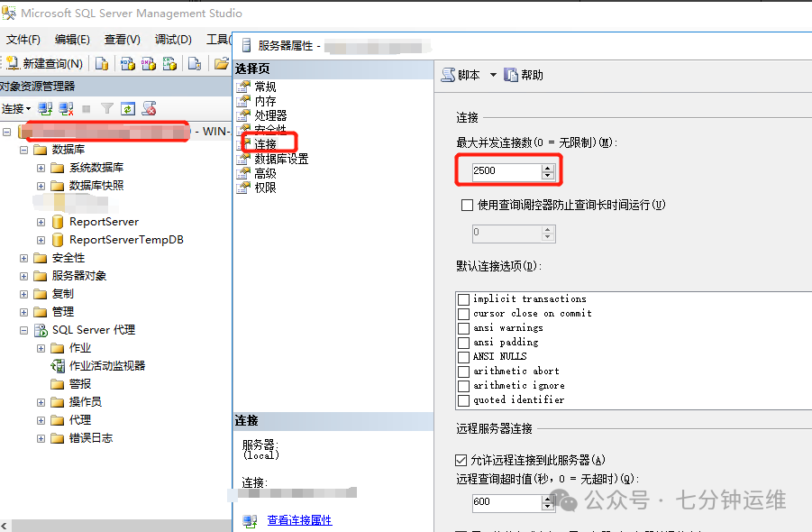Screen dimensions: 812x532
Task: Select the 处理器 page in 选择页
Action: coord(270,115)
